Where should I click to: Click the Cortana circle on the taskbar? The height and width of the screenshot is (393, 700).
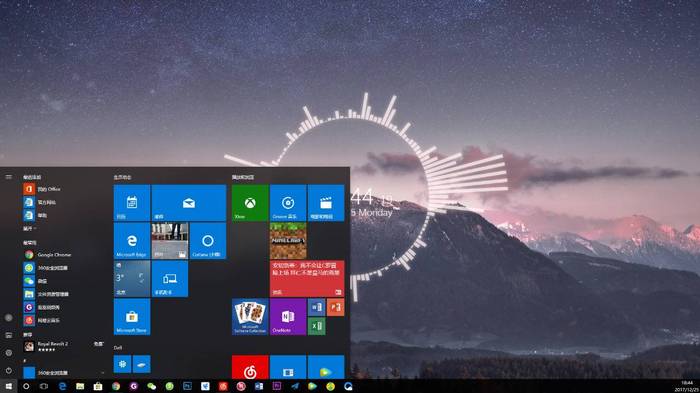tap(26, 386)
